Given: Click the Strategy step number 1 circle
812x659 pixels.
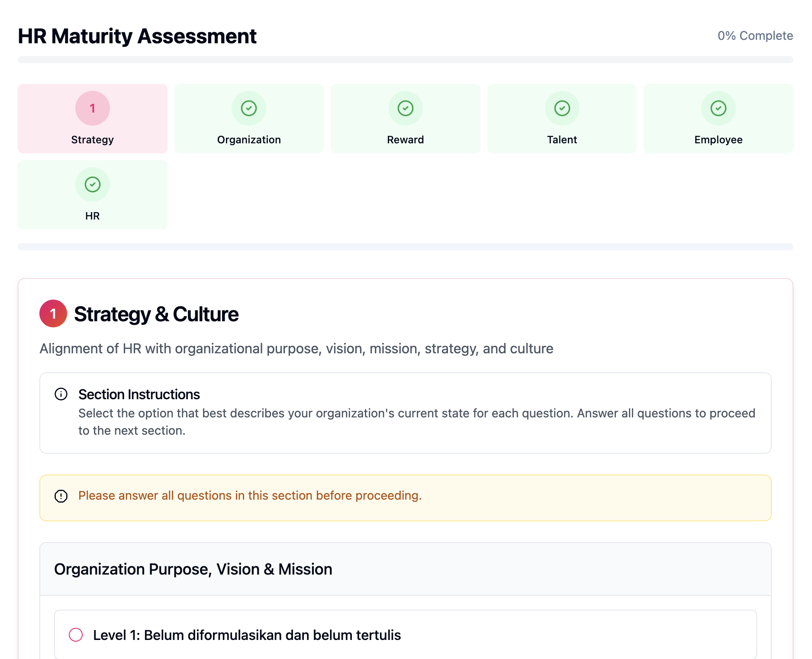Looking at the screenshot, I should [92, 108].
